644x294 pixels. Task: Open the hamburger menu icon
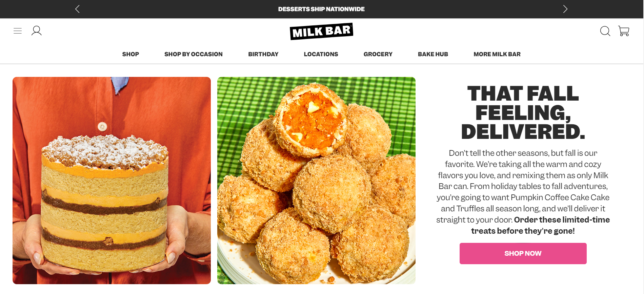[18, 31]
